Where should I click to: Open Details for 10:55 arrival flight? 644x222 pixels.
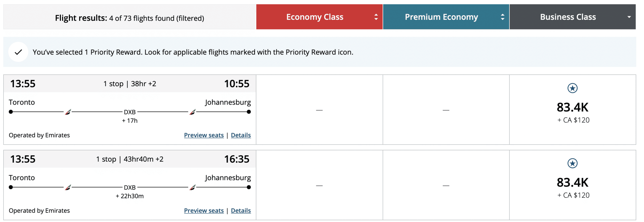[241, 135]
